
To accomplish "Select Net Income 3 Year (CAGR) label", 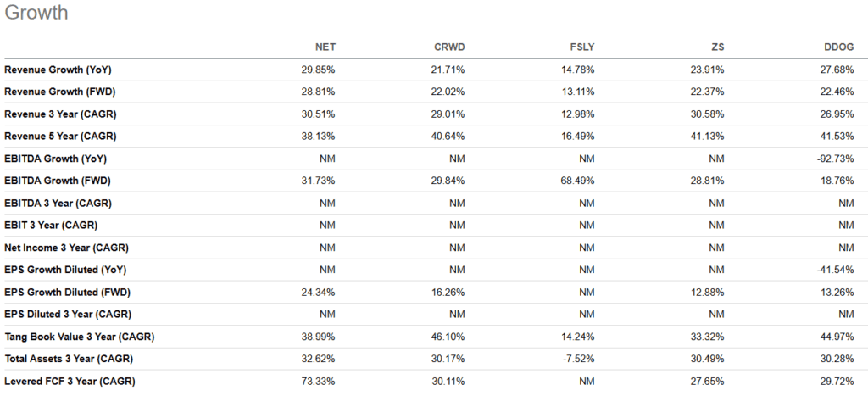I will pos(66,248).
